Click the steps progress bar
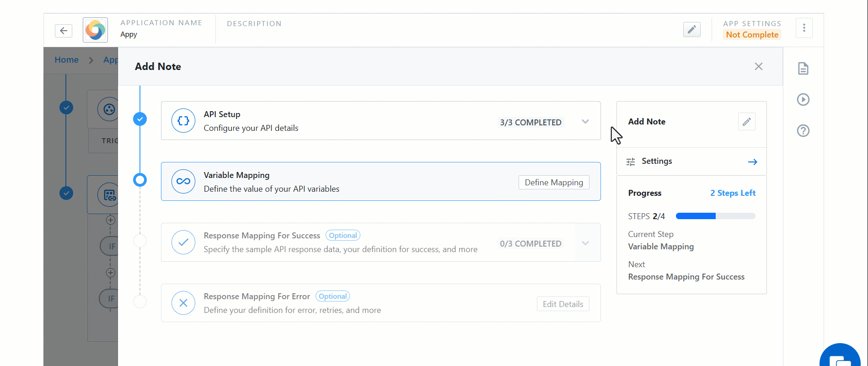Image resolution: width=868 pixels, height=366 pixels. [715, 216]
